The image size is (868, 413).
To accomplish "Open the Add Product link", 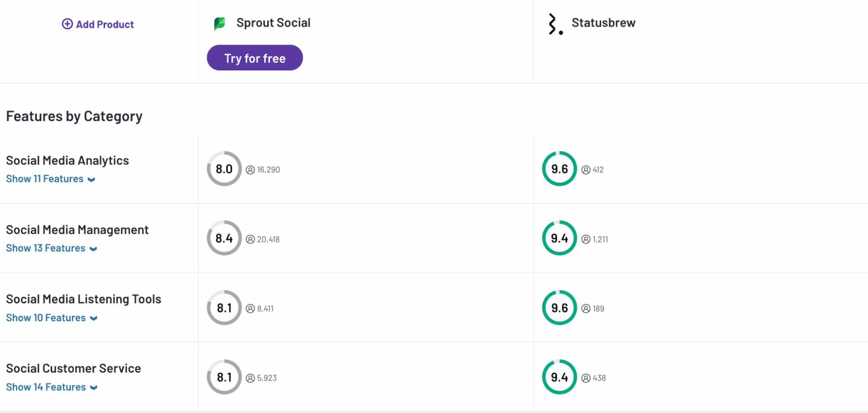I will [105, 24].
